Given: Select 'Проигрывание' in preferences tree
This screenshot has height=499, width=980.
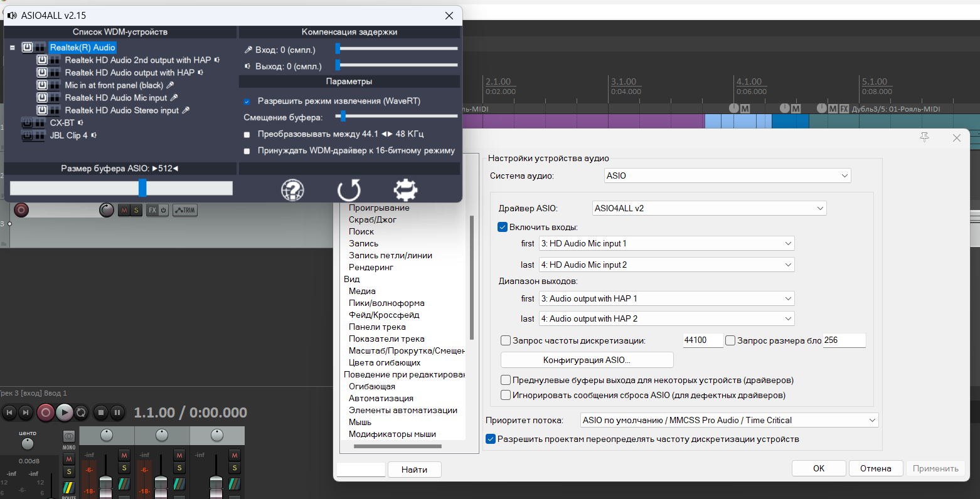Looking at the screenshot, I should coord(379,207).
